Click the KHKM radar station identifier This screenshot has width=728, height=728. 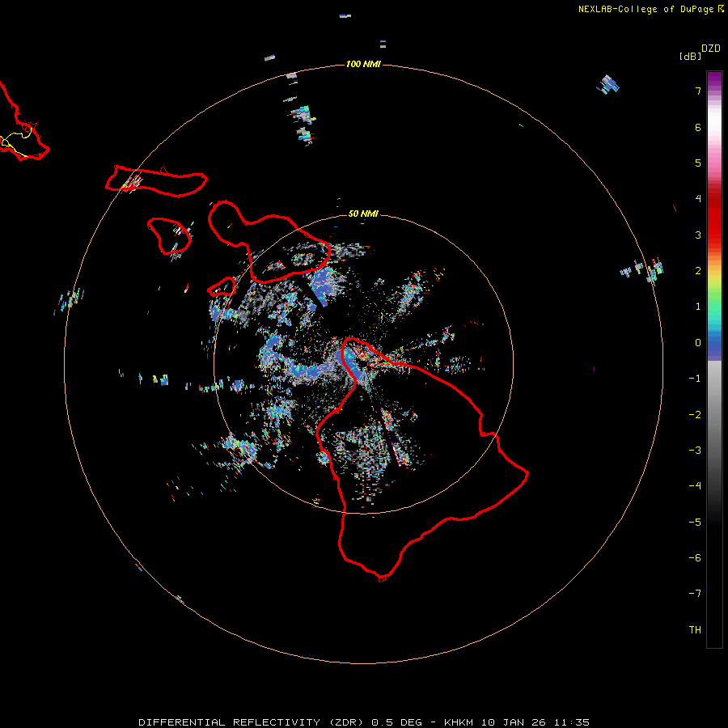[459, 722]
